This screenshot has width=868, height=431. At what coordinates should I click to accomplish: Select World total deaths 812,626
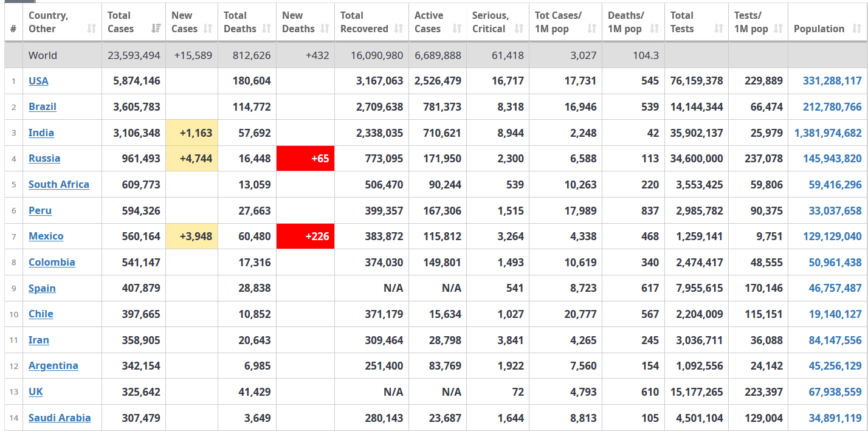[x=252, y=55]
